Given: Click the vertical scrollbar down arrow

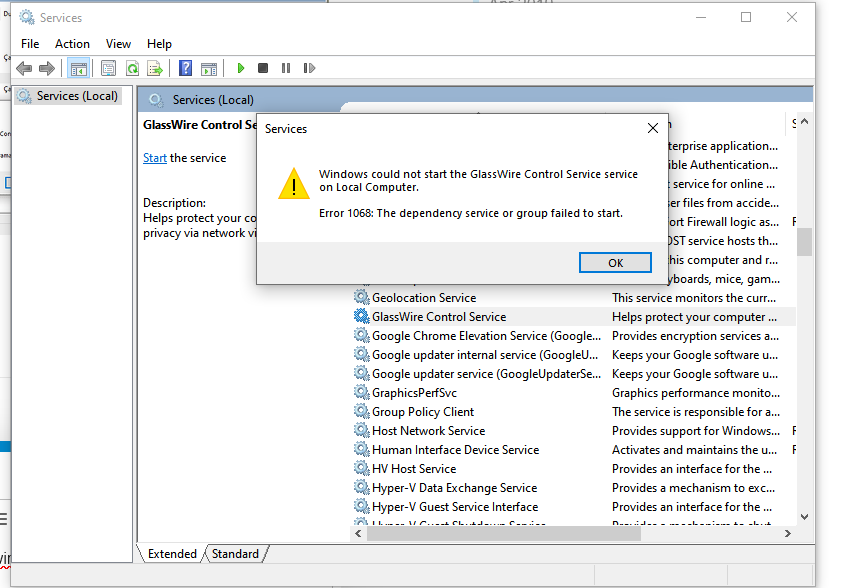Looking at the screenshot, I should pyautogui.click(x=804, y=517).
